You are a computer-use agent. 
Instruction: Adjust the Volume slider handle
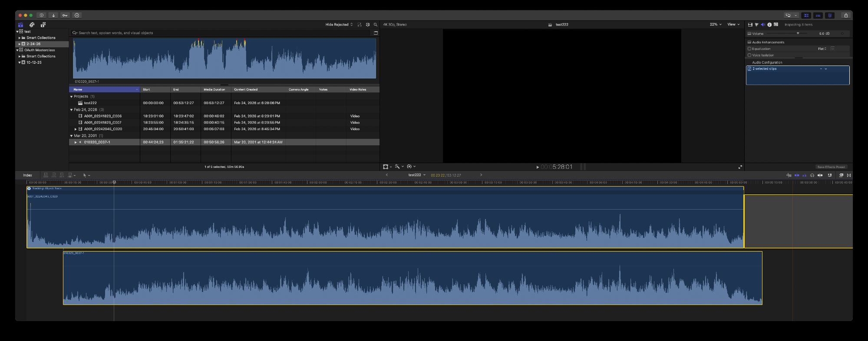(x=798, y=33)
